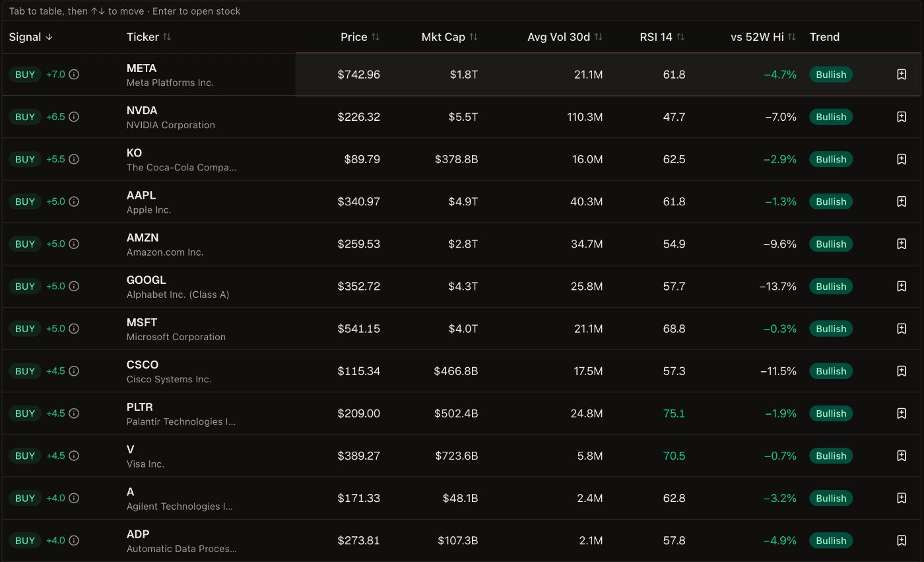Click the Trend column header

coord(824,37)
